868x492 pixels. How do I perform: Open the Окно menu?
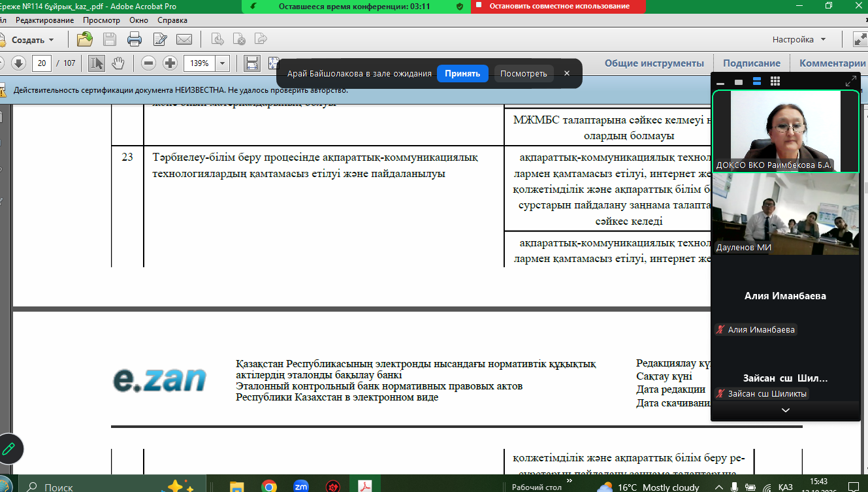pyautogui.click(x=139, y=20)
